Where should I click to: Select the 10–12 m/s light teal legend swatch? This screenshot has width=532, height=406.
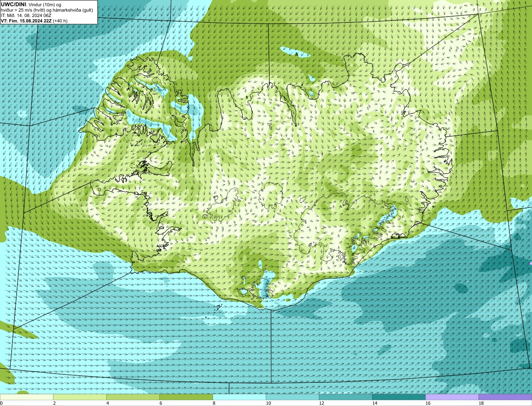[293, 397]
